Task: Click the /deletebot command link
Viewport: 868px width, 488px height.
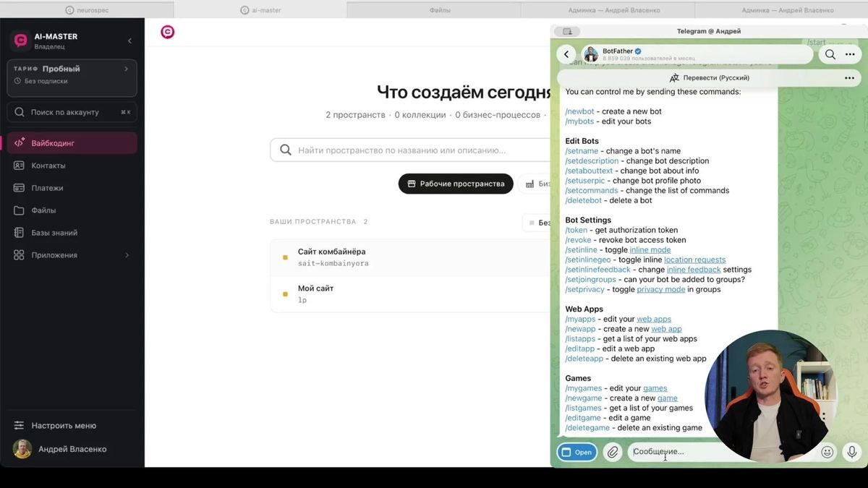Action: tap(584, 200)
